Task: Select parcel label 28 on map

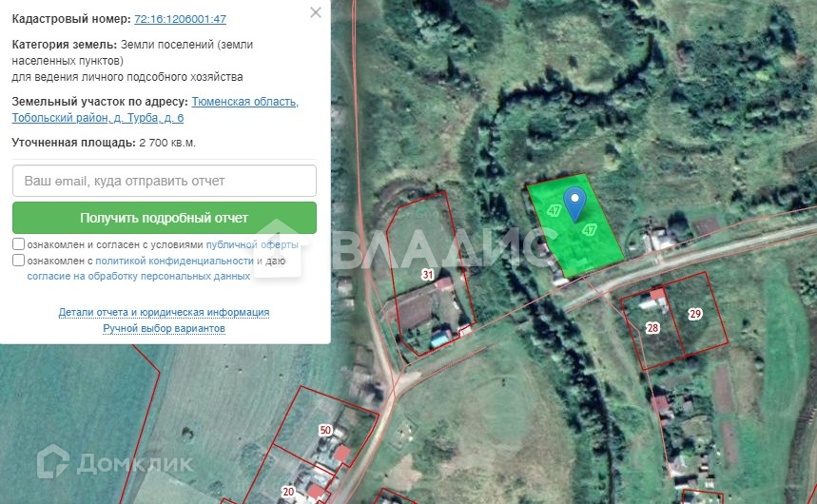Action: (x=652, y=328)
